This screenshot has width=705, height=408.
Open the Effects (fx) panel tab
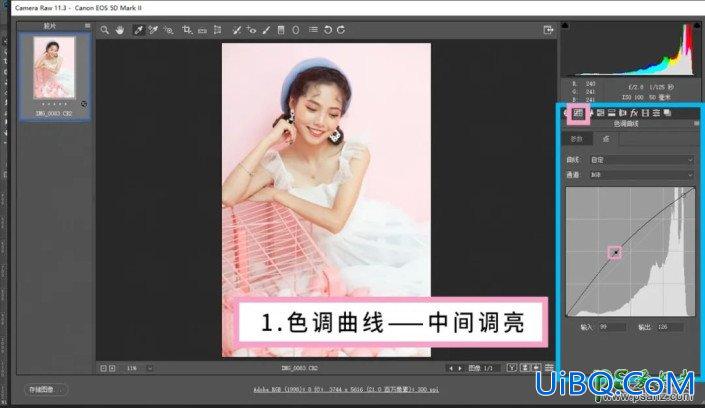tap(634, 113)
